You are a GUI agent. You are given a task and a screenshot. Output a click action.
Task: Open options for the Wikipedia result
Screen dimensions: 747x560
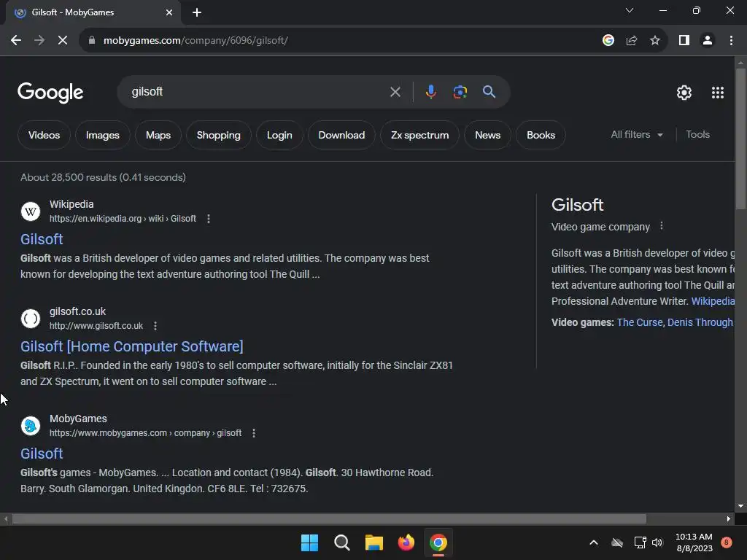click(x=209, y=219)
